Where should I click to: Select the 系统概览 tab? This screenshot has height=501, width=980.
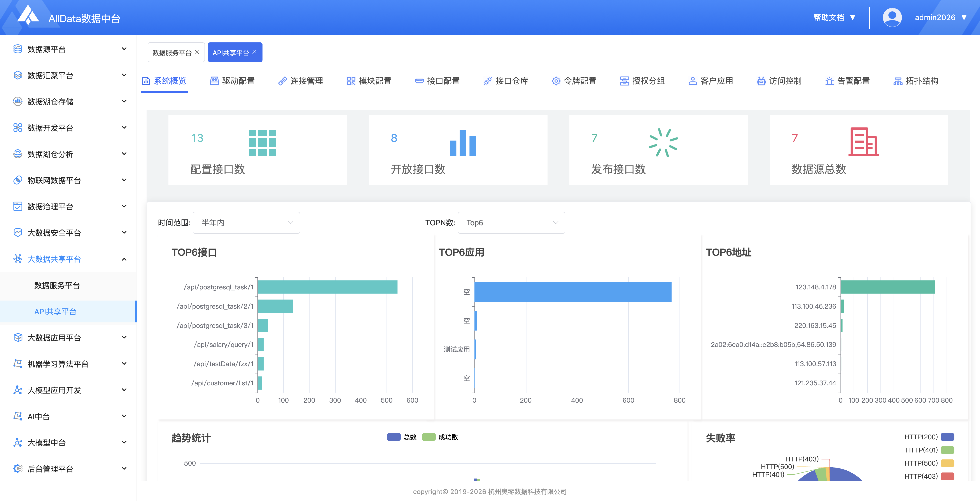click(x=164, y=81)
